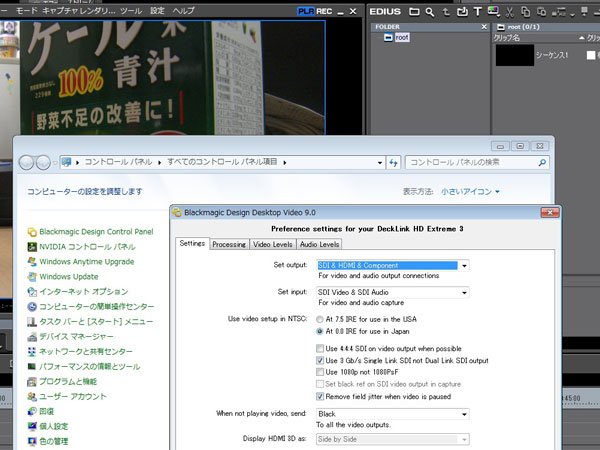
Task: Select At 0.0 IRE for use in Japan
Action: pyautogui.click(x=320, y=331)
